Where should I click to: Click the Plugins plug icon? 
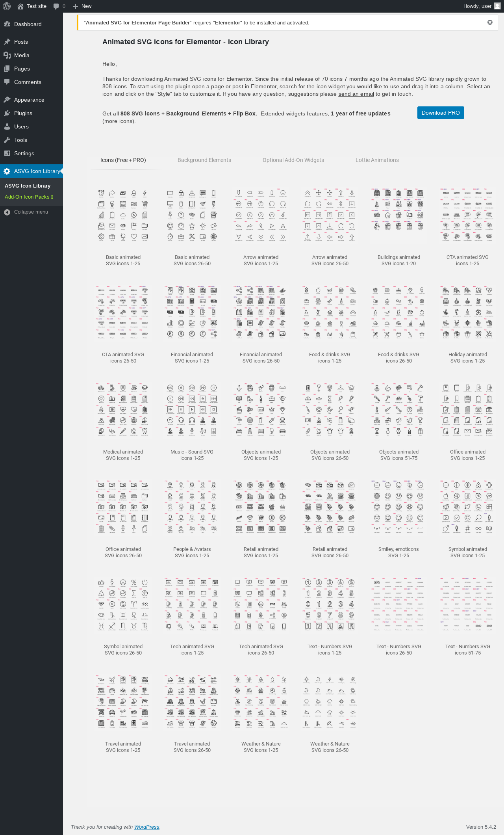[7, 113]
